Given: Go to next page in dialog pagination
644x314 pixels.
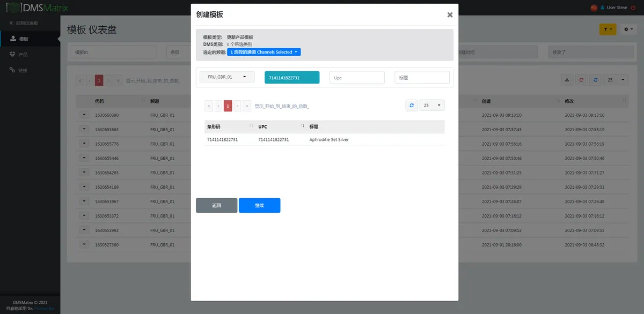Looking at the screenshot, I should [237, 106].
